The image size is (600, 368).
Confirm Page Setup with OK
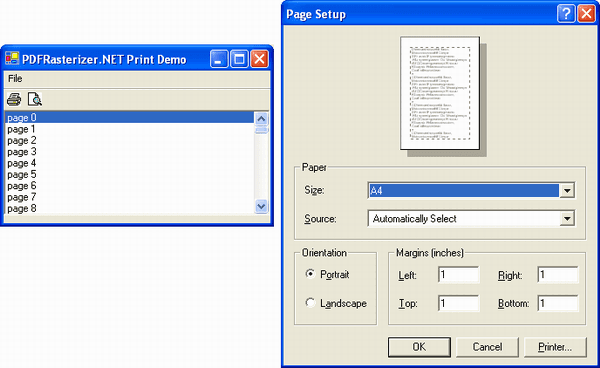click(419, 347)
